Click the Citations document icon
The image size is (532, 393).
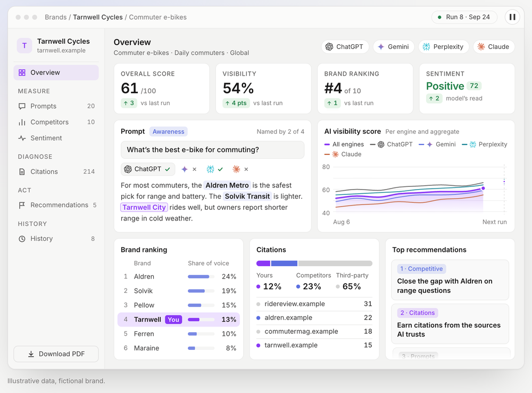22,172
